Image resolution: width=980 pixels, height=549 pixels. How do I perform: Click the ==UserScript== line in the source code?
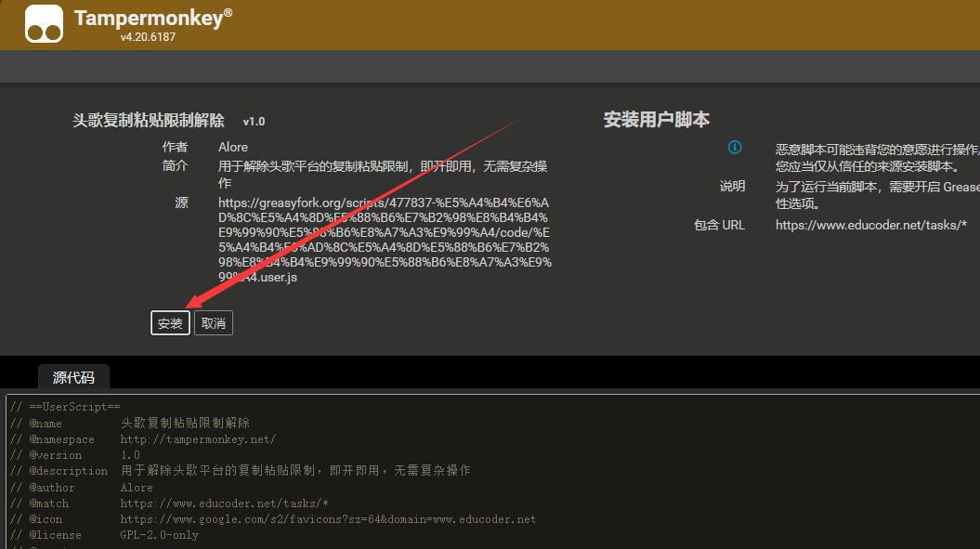65,407
